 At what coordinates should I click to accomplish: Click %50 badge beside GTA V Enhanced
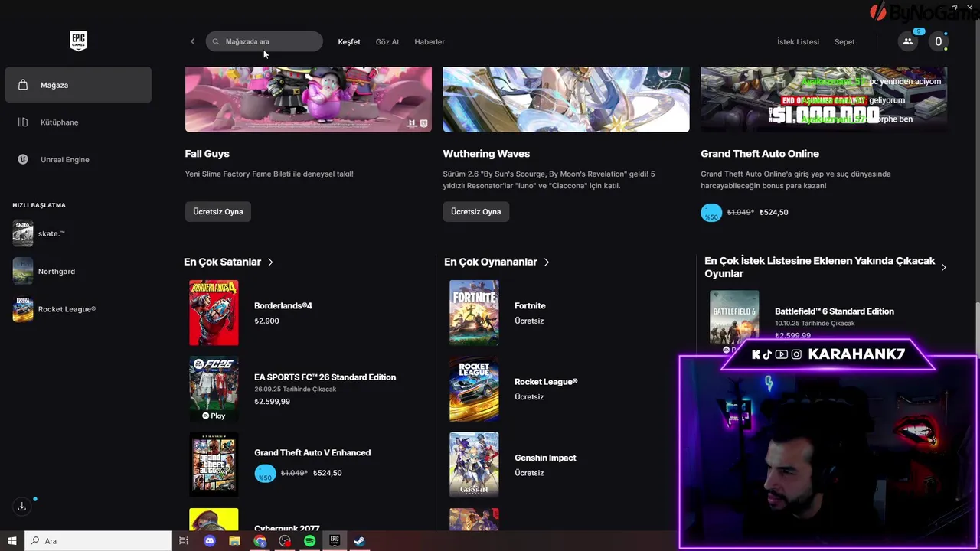click(x=265, y=474)
